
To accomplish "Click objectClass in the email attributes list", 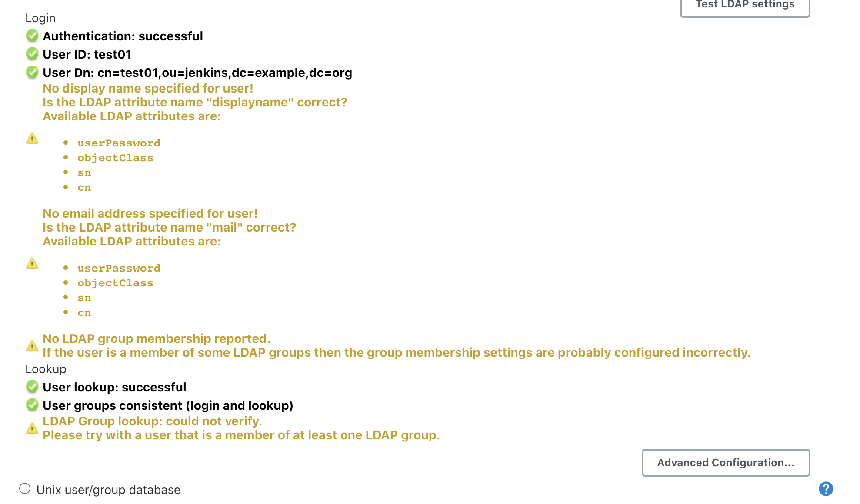I will point(115,283).
